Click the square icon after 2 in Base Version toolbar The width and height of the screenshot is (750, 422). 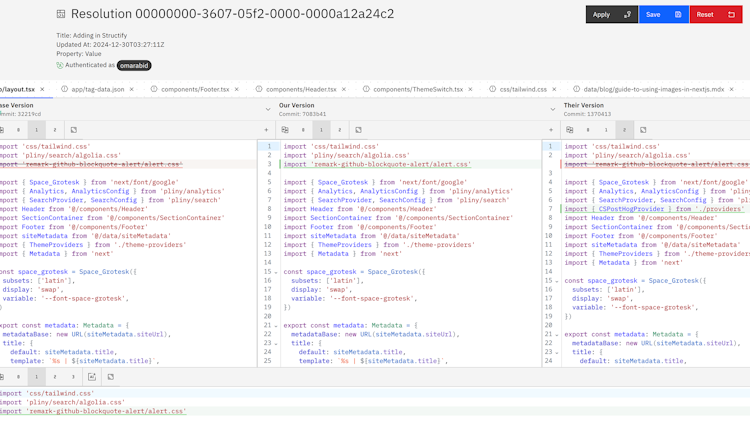pyautogui.click(x=74, y=130)
